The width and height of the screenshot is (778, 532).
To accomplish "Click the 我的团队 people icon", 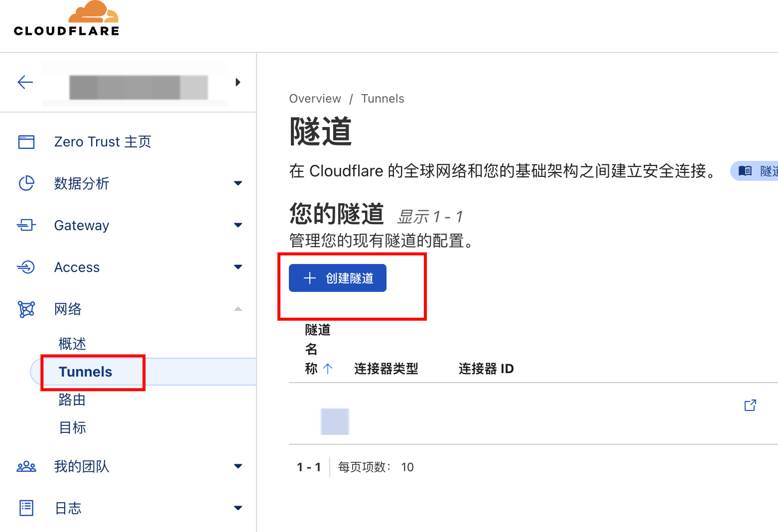I will [26, 467].
